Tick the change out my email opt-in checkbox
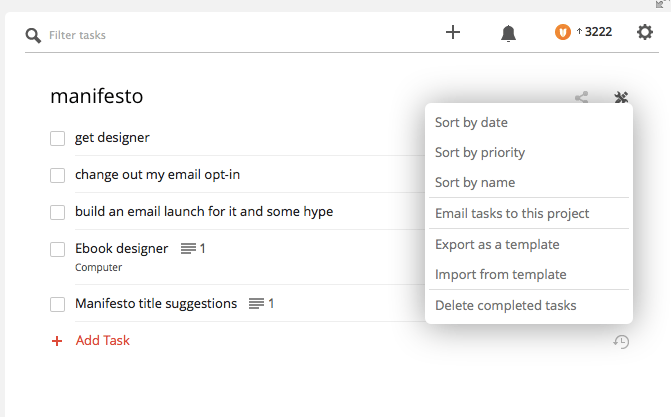Screen dimensions: 671x417 pos(58,176)
